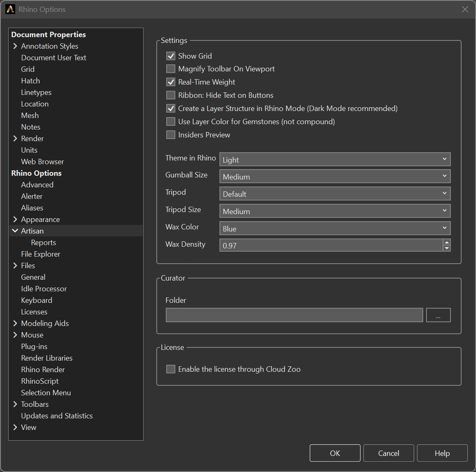
Task: Expand the Modeling Aids node
Action: click(x=15, y=323)
